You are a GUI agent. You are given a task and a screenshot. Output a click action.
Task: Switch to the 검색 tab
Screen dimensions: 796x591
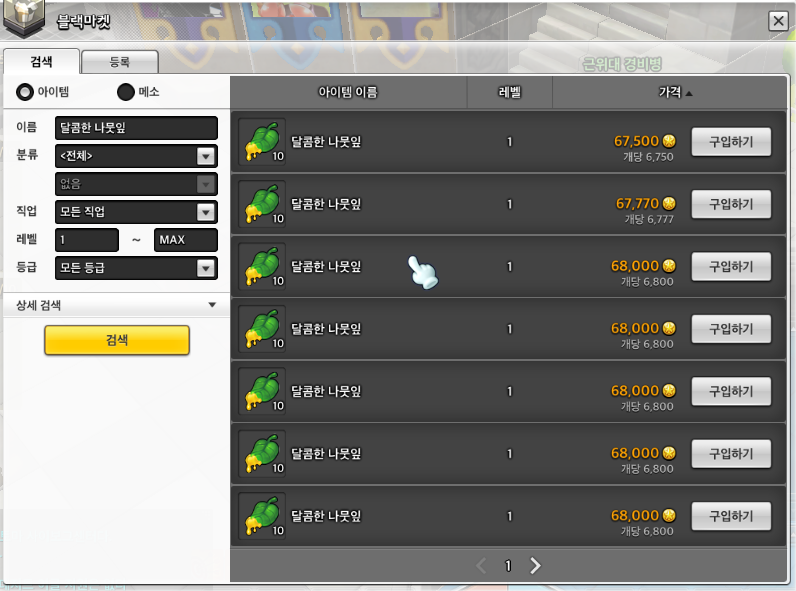[x=41, y=61]
